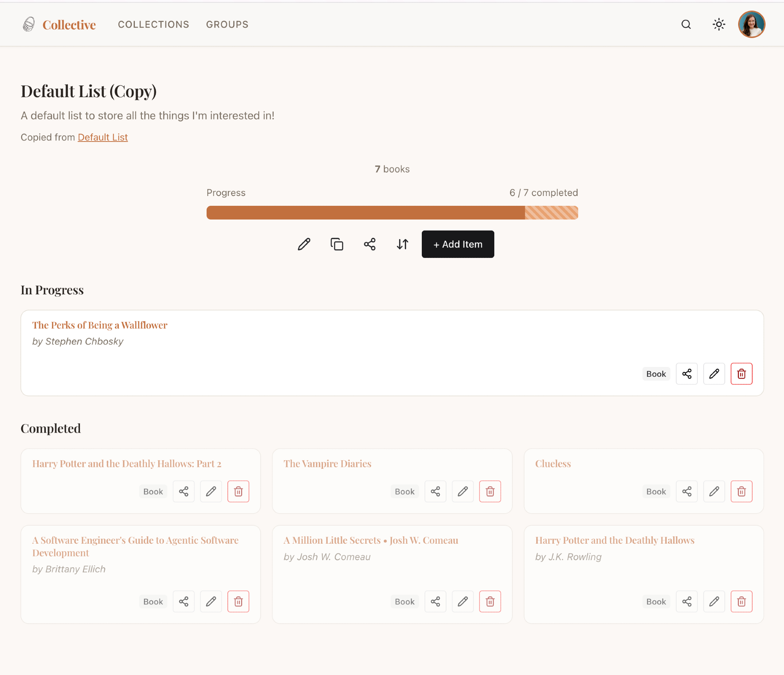Share A Million Little Secrets item
Screen dimensions: 784x675
click(435, 601)
